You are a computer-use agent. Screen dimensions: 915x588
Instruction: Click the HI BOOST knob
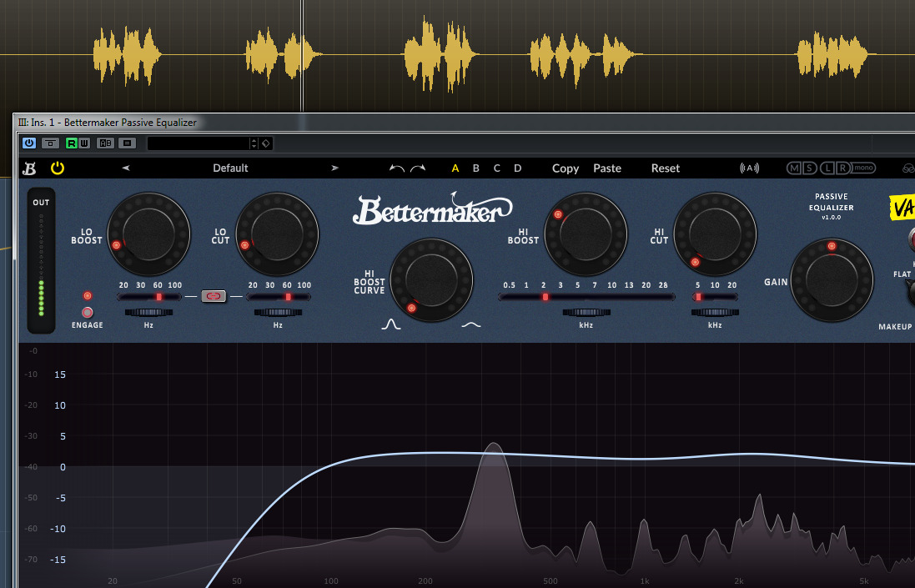[x=586, y=234]
